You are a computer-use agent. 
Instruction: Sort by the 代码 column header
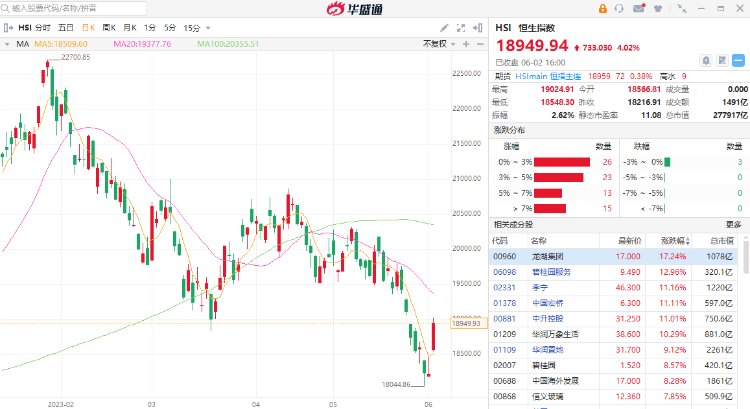(x=500, y=241)
